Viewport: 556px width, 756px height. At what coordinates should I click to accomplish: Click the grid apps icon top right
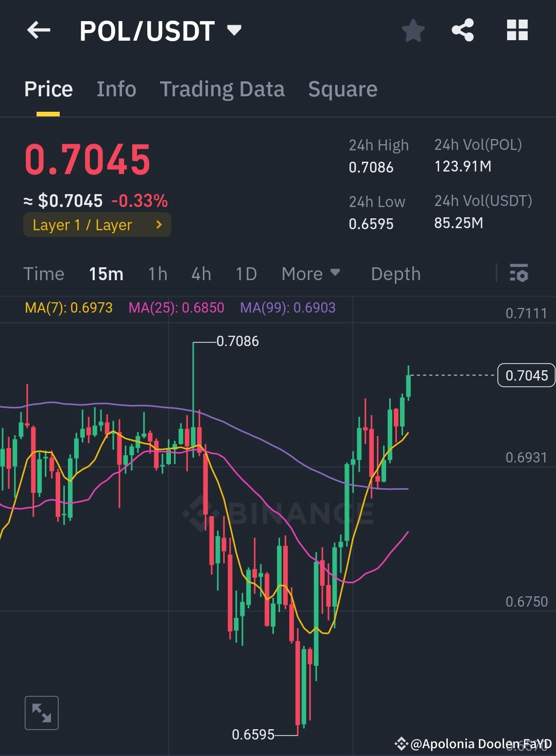pos(516,30)
